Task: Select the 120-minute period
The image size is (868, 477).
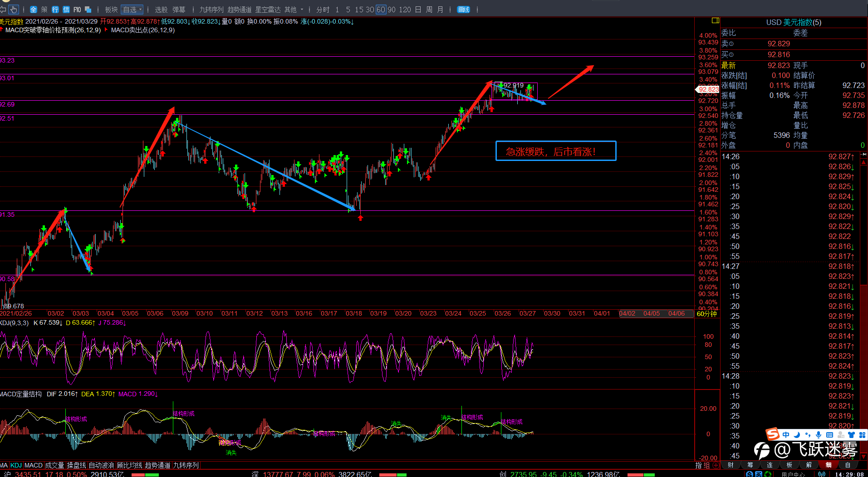Action: (x=405, y=9)
